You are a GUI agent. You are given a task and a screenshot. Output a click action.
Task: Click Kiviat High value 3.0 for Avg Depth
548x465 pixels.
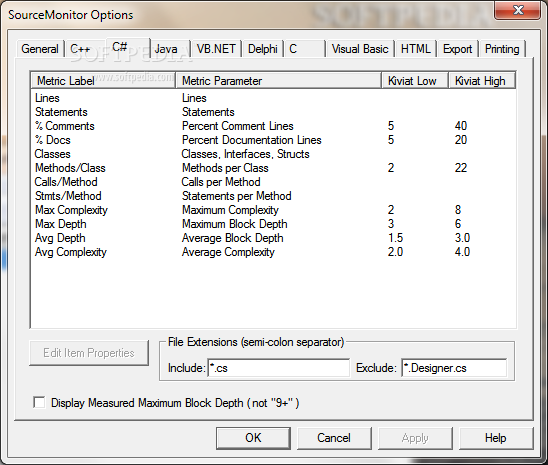click(462, 238)
